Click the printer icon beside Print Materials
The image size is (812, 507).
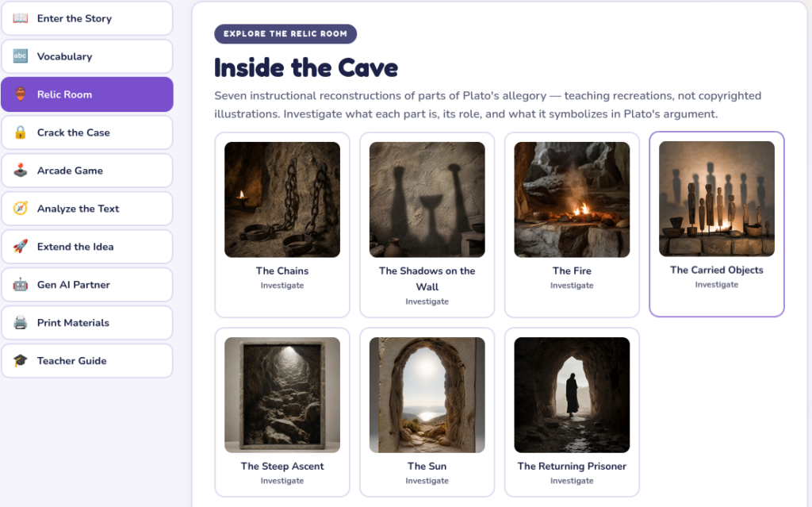20,322
